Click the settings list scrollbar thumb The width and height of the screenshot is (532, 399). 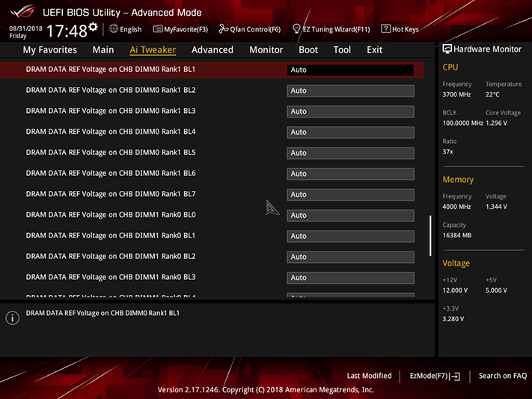pos(430,236)
